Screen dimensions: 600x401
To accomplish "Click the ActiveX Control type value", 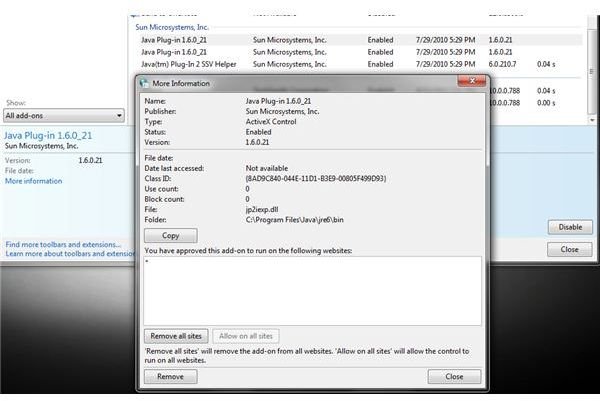I will pos(271,122).
